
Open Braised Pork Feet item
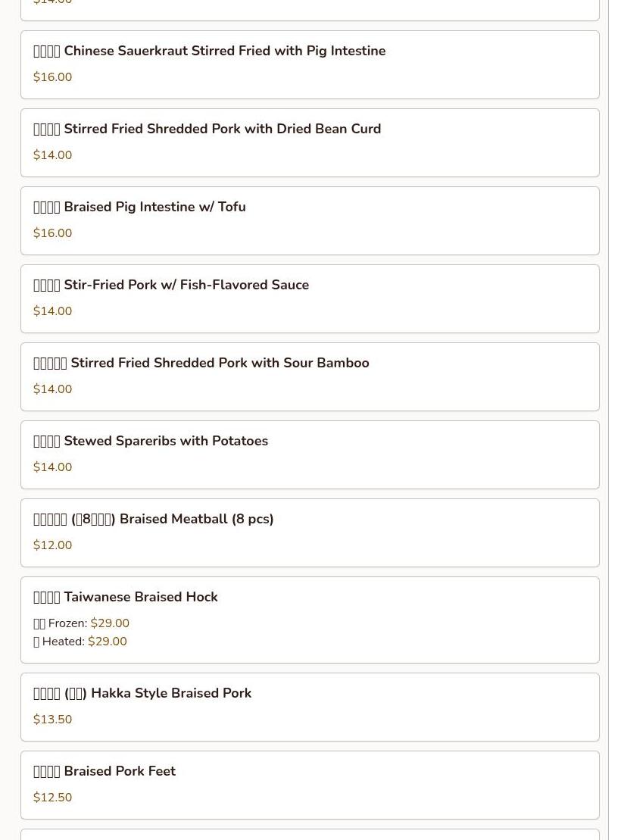310,785
